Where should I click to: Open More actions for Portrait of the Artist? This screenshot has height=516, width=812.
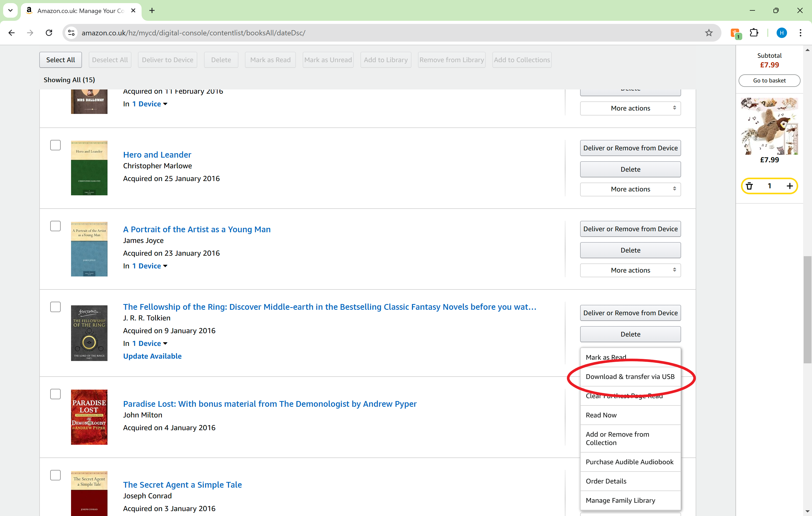(630, 270)
